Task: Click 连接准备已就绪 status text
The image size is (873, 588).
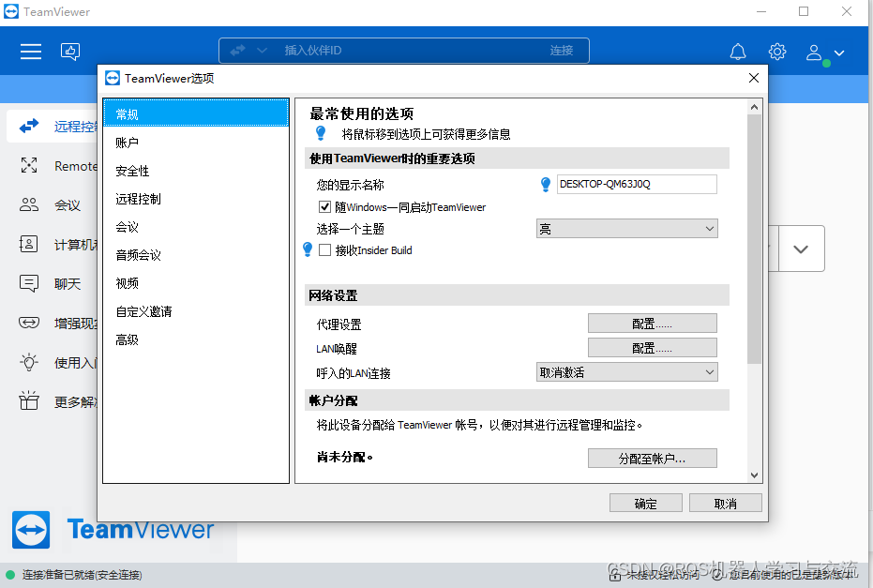Action: [82, 575]
